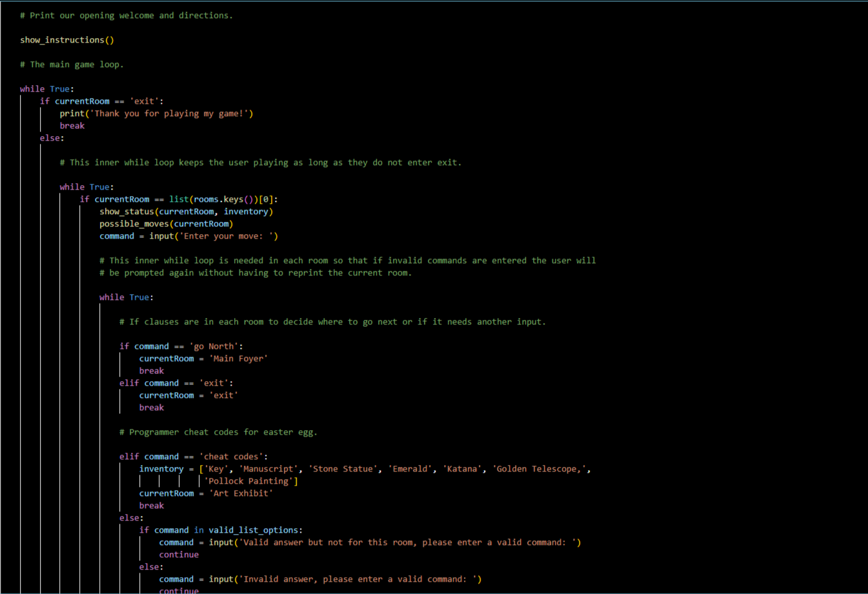Click the assignment currentRoom = 'Main Foyer'
The width and height of the screenshot is (868, 594).
[x=203, y=359]
